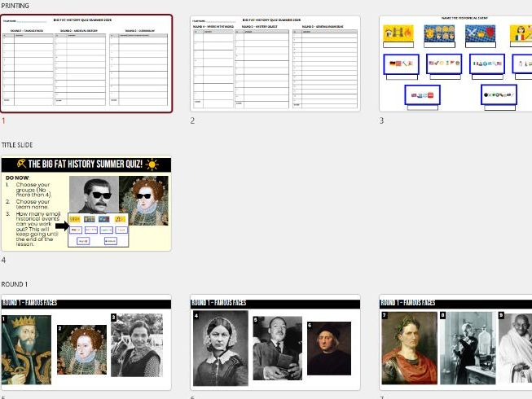
Task: Select Round 1 Famous Faces slide with faces 7-9
Action: (455, 342)
